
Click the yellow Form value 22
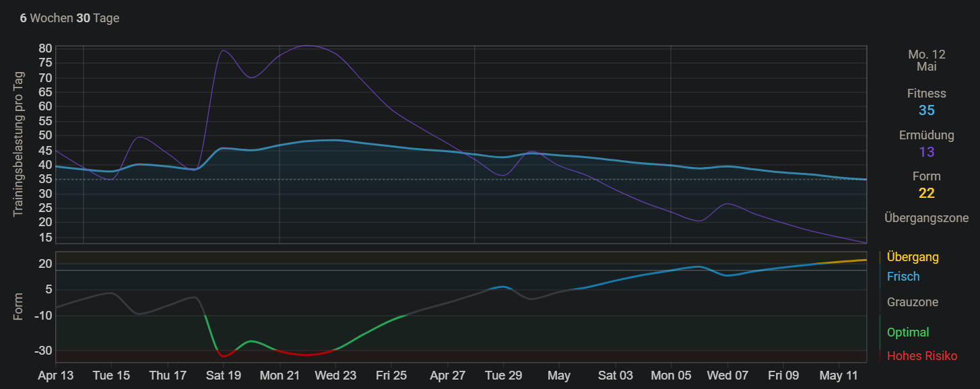click(x=926, y=193)
